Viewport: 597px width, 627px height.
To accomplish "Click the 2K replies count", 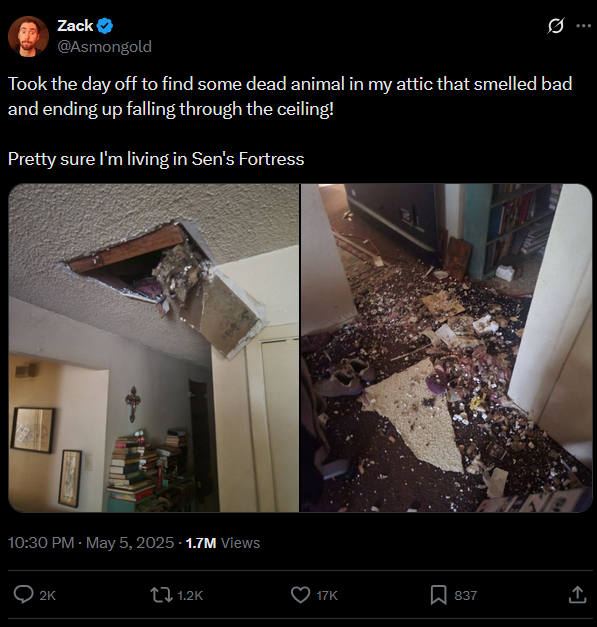I will pyautogui.click(x=48, y=595).
